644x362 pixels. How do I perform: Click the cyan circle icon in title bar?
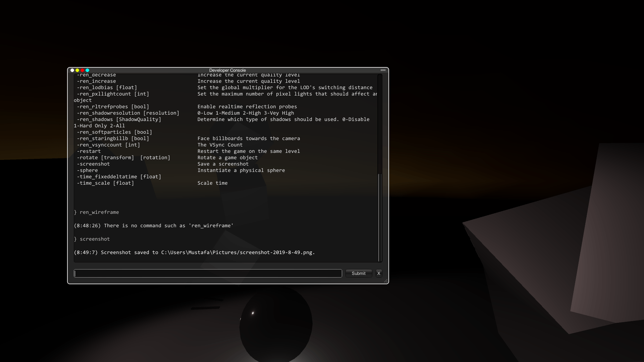(x=87, y=70)
